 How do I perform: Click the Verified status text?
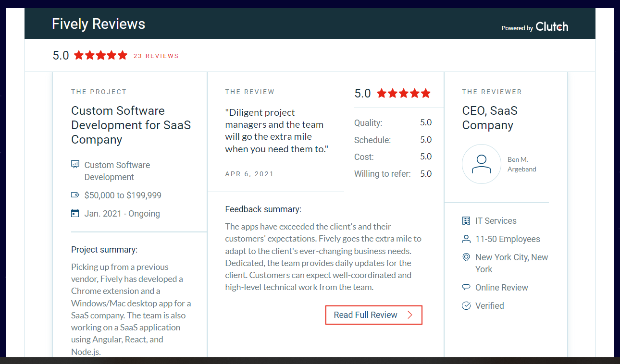click(x=490, y=305)
